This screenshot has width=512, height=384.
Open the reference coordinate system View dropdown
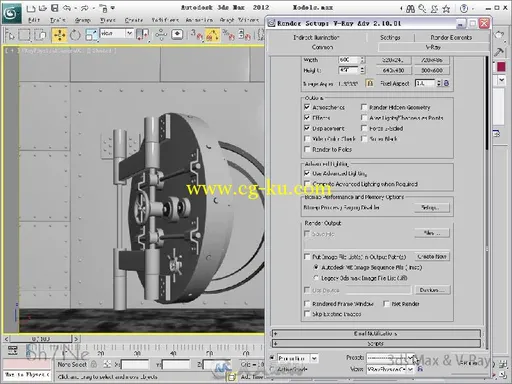pos(130,33)
